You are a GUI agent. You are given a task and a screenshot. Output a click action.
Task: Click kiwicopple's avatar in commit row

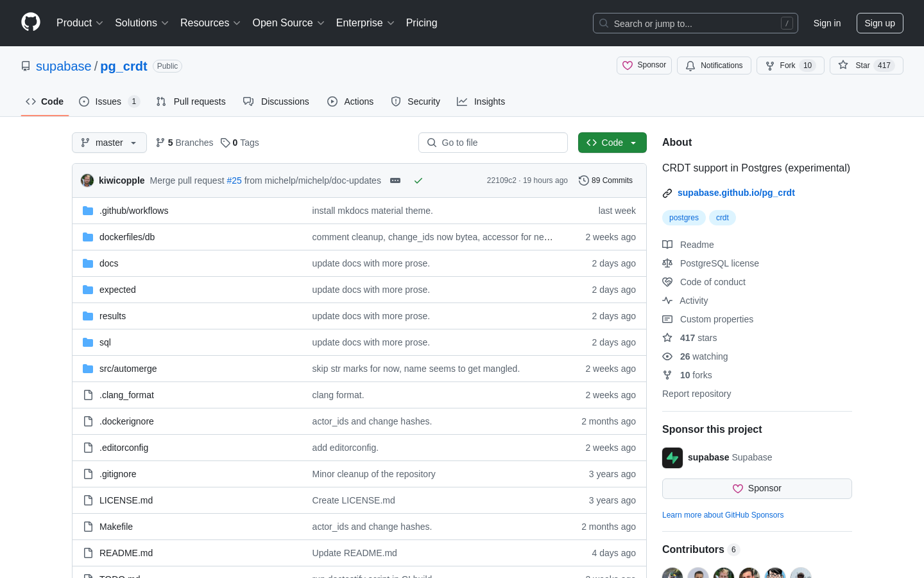87,180
